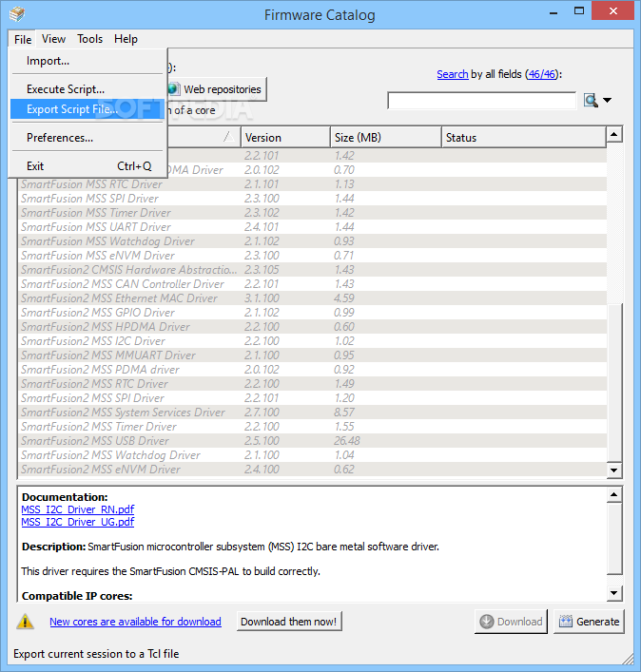Screen dimensions: 641x672
Task: Choose Exit in the File menu
Action: tap(87, 165)
